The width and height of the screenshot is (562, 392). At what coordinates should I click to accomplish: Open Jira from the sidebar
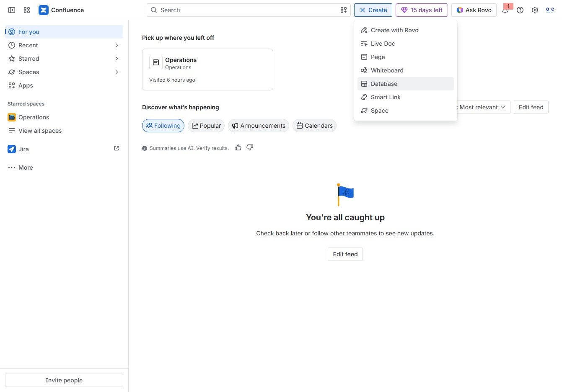coord(64,149)
